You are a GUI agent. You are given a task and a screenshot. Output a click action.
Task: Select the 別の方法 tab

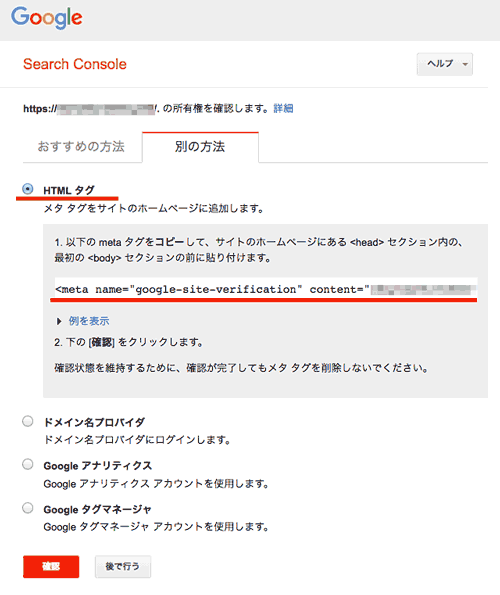click(200, 147)
